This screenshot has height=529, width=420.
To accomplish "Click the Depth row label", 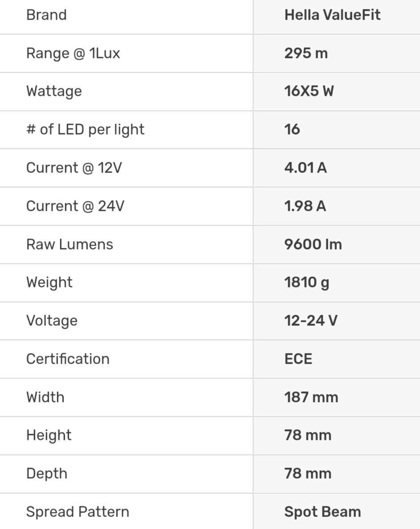I will click(x=47, y=474).
